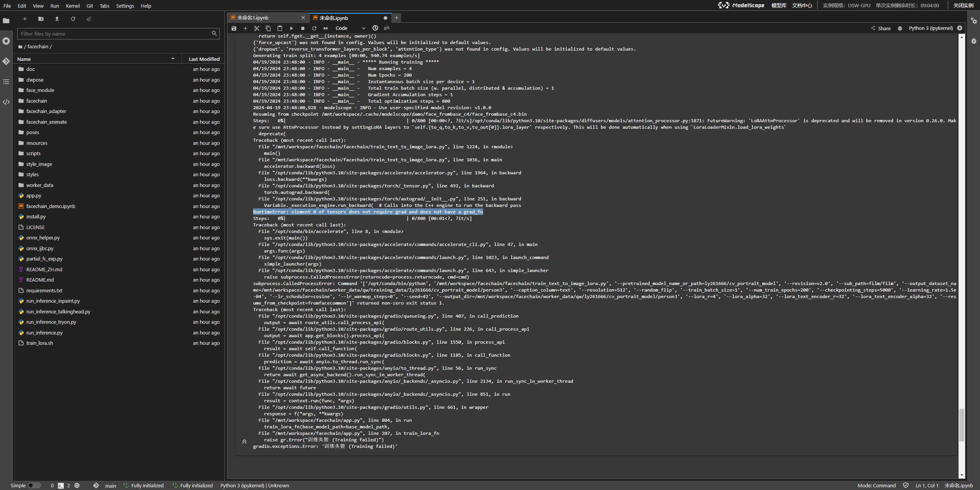Image resolution: width=980 pixels, height=490 pixels.
Task: Interrupt the kernel with the stop icon
Action: click(303, 28)
